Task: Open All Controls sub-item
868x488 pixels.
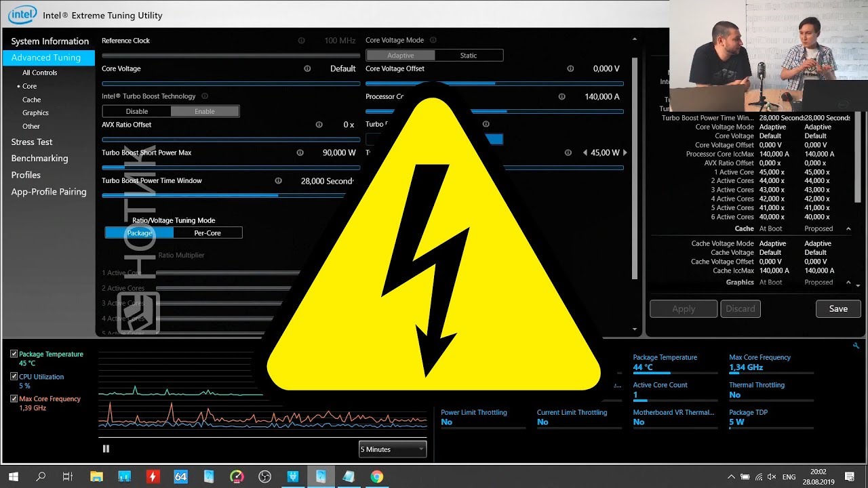Action: pos(39,73)
